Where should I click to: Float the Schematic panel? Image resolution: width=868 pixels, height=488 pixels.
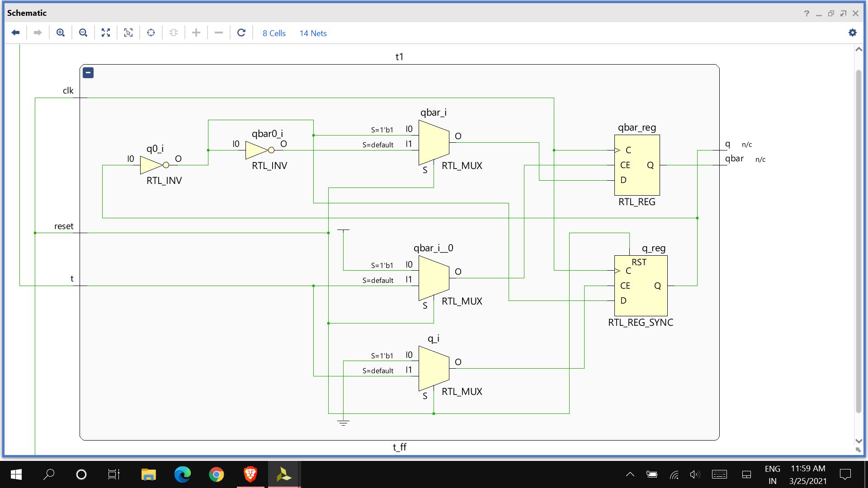click(843, 14)
